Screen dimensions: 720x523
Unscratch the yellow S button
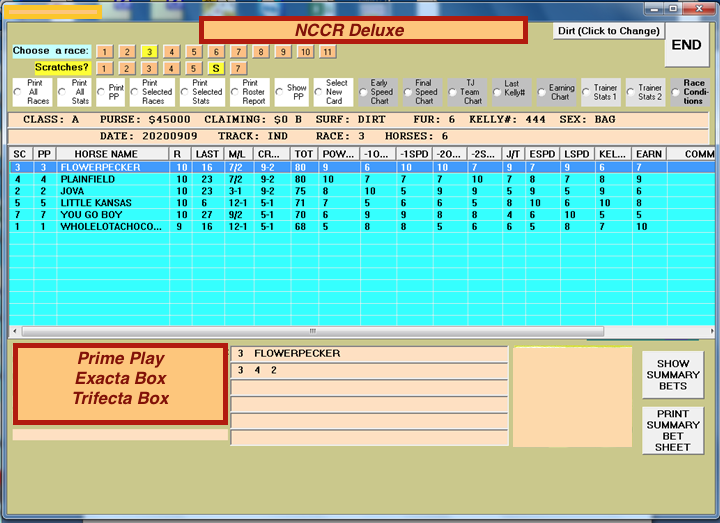click(x=216, y=68)
